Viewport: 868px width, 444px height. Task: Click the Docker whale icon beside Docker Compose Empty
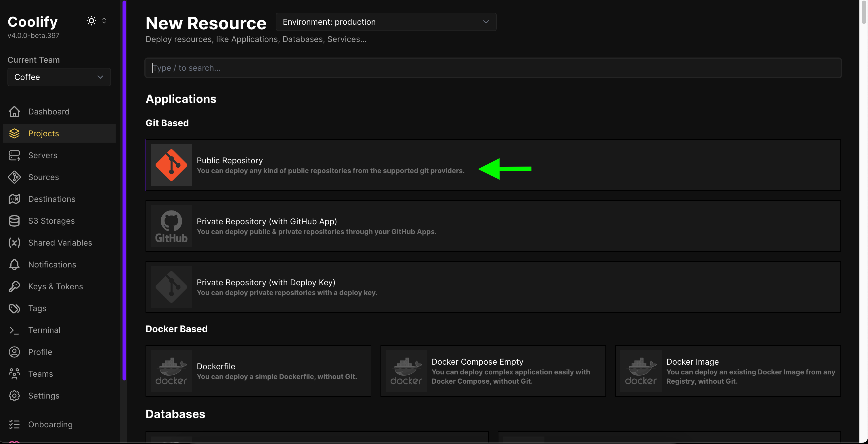(406, 371)
